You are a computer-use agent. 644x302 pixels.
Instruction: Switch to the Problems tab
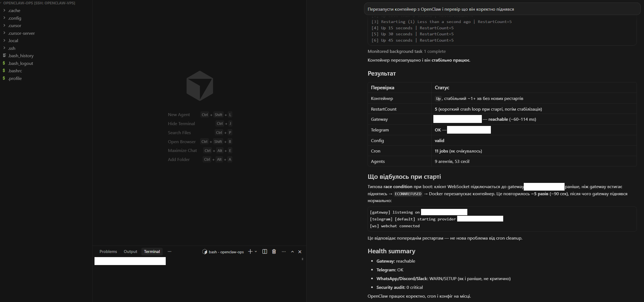(108, 252)
